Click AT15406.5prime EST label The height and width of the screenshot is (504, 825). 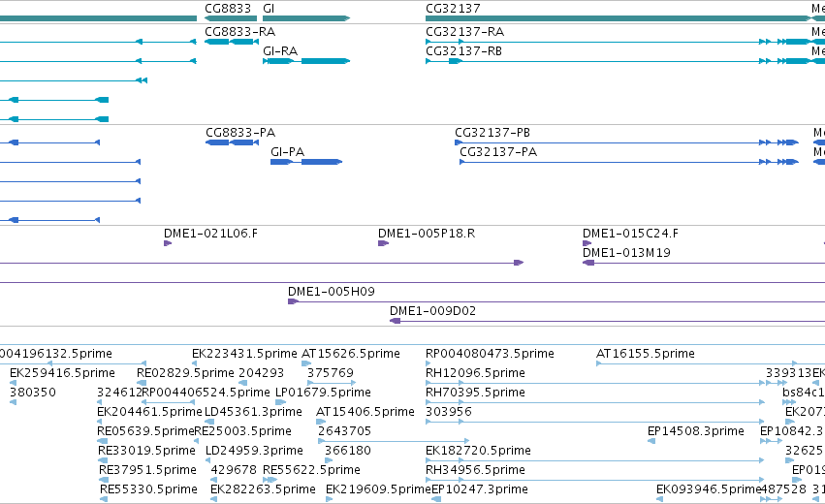[365, 412]
